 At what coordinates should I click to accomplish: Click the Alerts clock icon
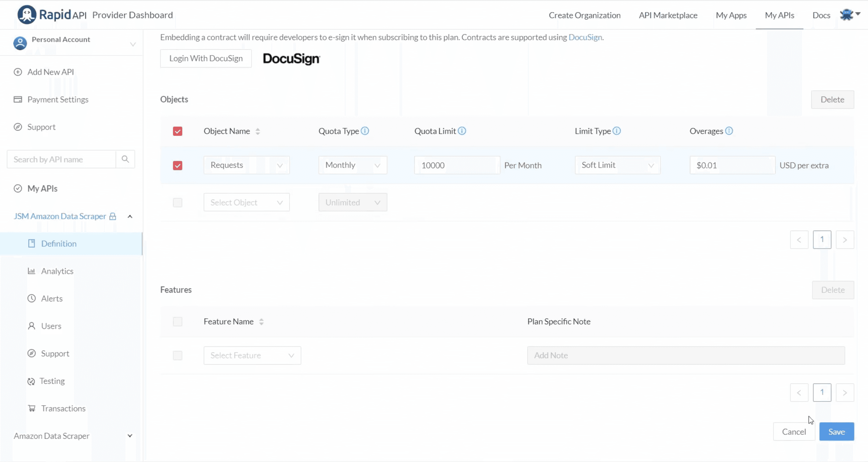pyautogui.click(x=32, y=298)
